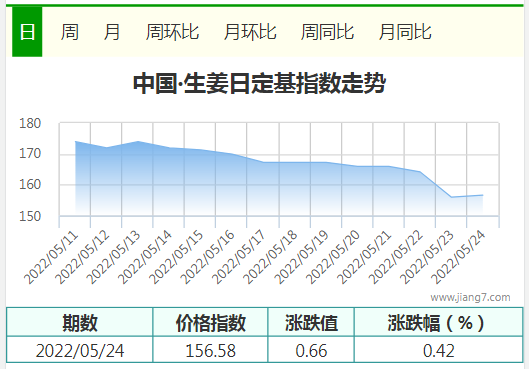Click the 2022/05/20 axis date label
The image size is (529, 369).
(333, 257)
